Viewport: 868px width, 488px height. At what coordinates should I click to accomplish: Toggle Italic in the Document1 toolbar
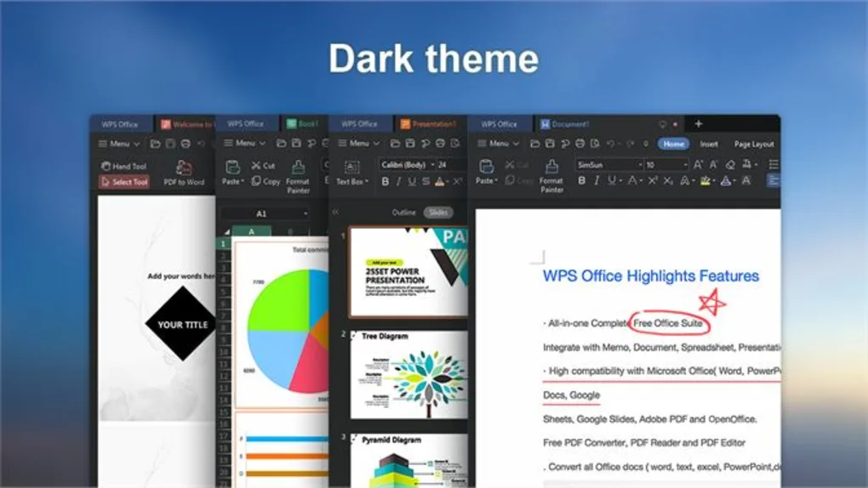(596, 181)
